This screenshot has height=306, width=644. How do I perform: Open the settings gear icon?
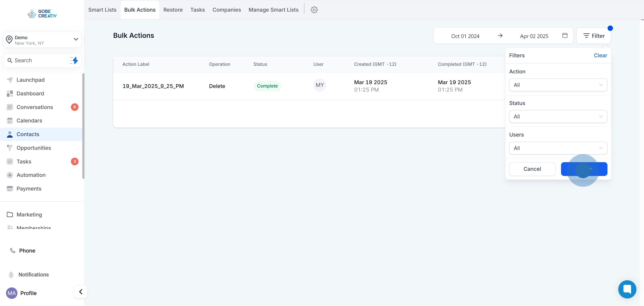pos(314,10)
